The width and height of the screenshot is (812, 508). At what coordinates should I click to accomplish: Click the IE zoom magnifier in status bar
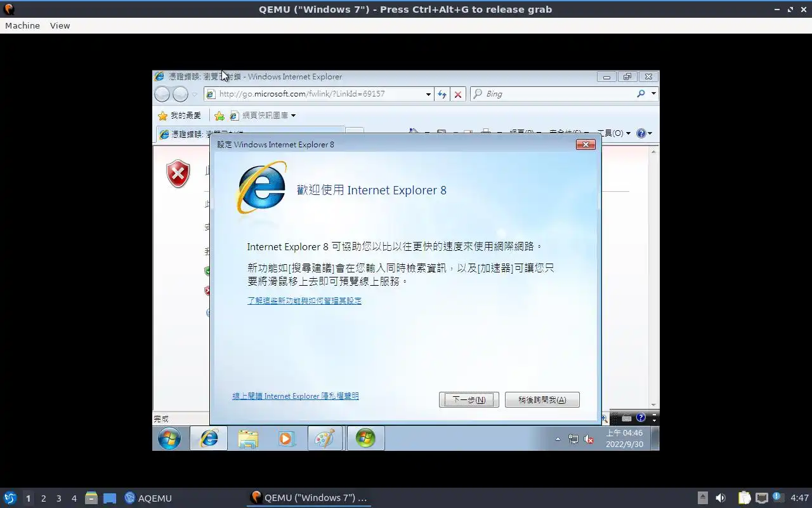tap(606, 418)
